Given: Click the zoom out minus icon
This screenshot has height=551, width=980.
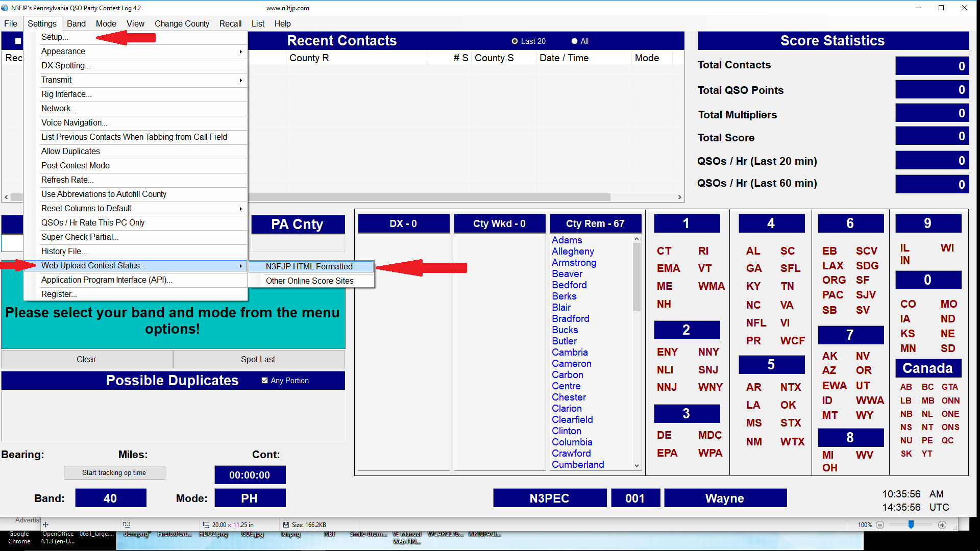Looking at the screenshot, I should pyautogui.click(x=880, y=525).
